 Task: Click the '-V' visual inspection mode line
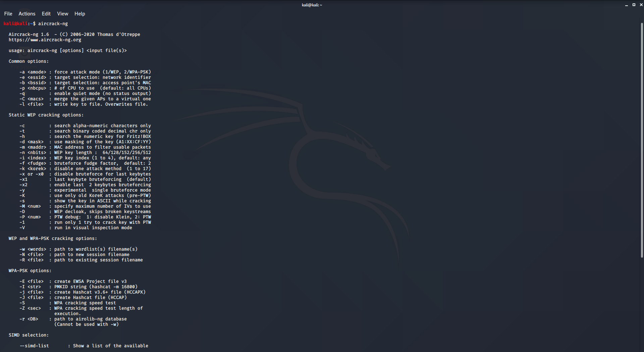coord(76,228)
